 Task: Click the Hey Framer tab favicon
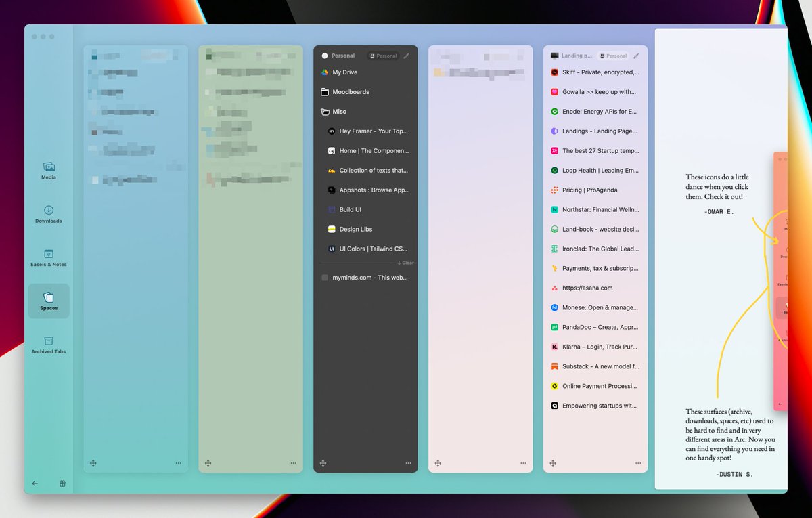pyautogui.click(x=332, y=131)
